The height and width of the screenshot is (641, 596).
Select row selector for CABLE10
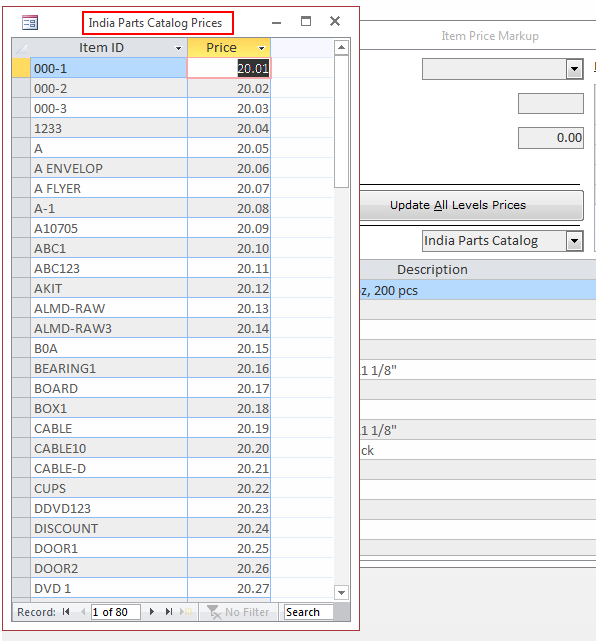coord(21,448)
